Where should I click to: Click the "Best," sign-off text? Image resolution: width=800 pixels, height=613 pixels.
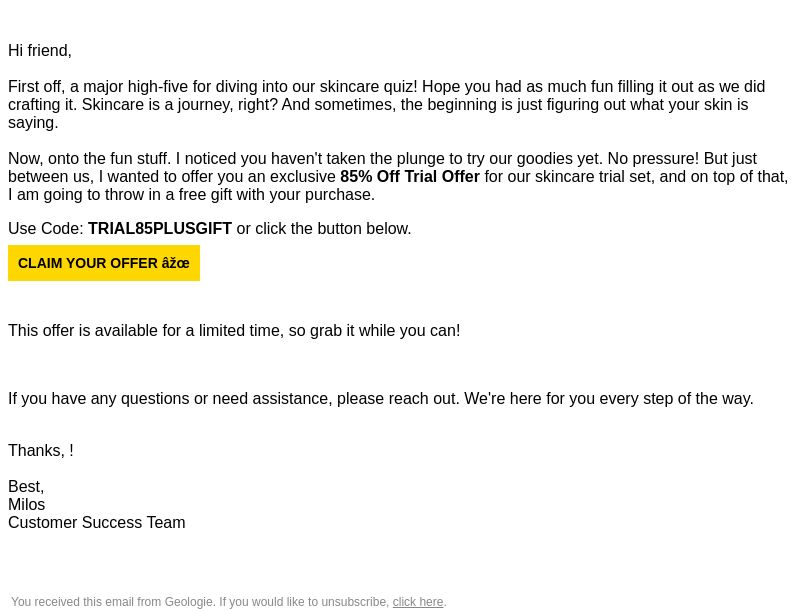point(26,486)
